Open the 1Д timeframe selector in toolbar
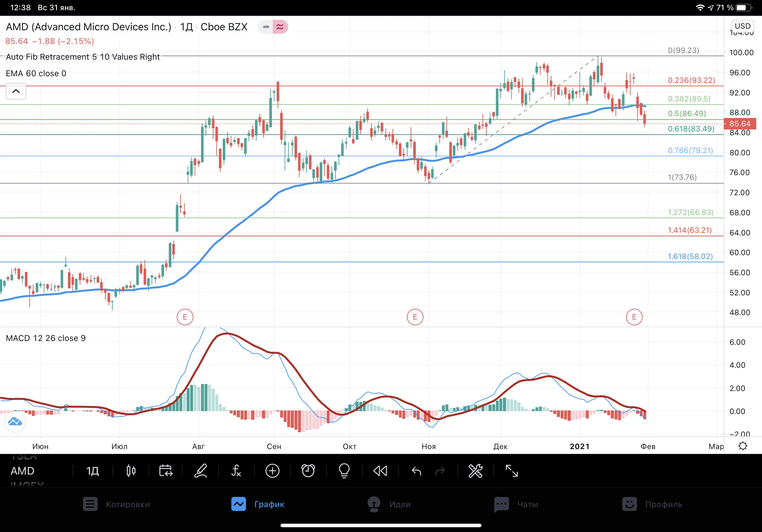The image size is (762, 532). tap(93, 471)
